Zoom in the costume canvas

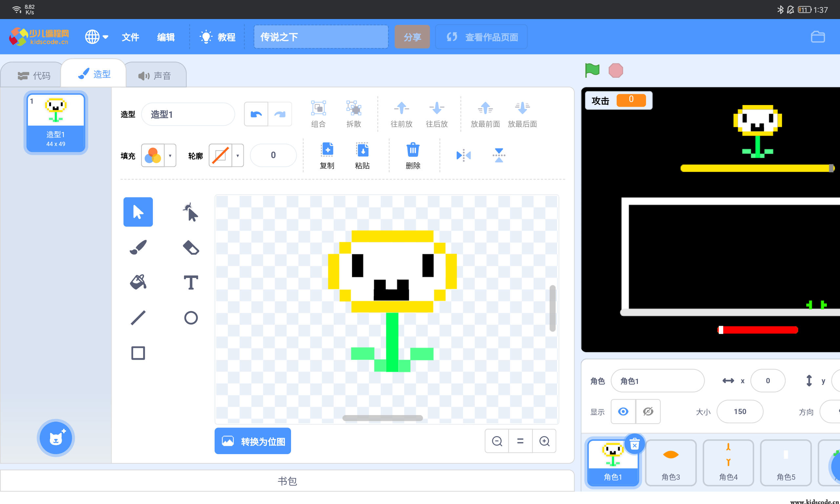click(544, 441)
